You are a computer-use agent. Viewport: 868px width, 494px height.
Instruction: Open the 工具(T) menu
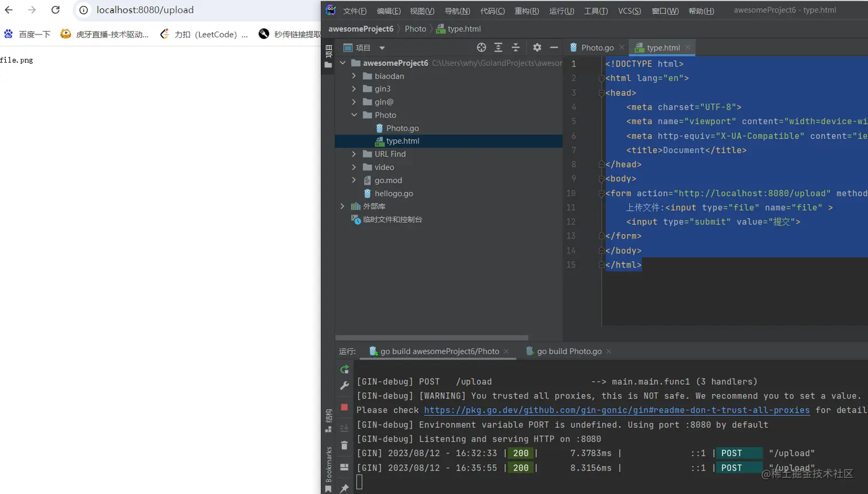[x=596, y=11]
